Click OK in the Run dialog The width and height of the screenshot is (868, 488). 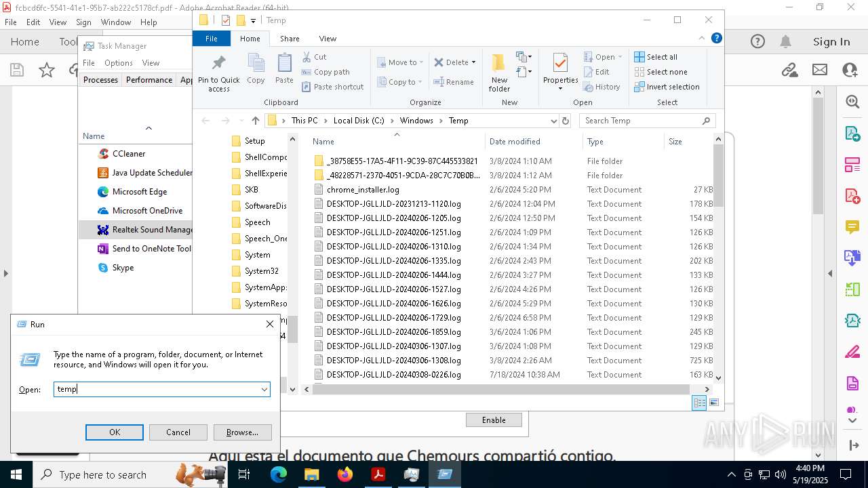(x=115, y=432)
